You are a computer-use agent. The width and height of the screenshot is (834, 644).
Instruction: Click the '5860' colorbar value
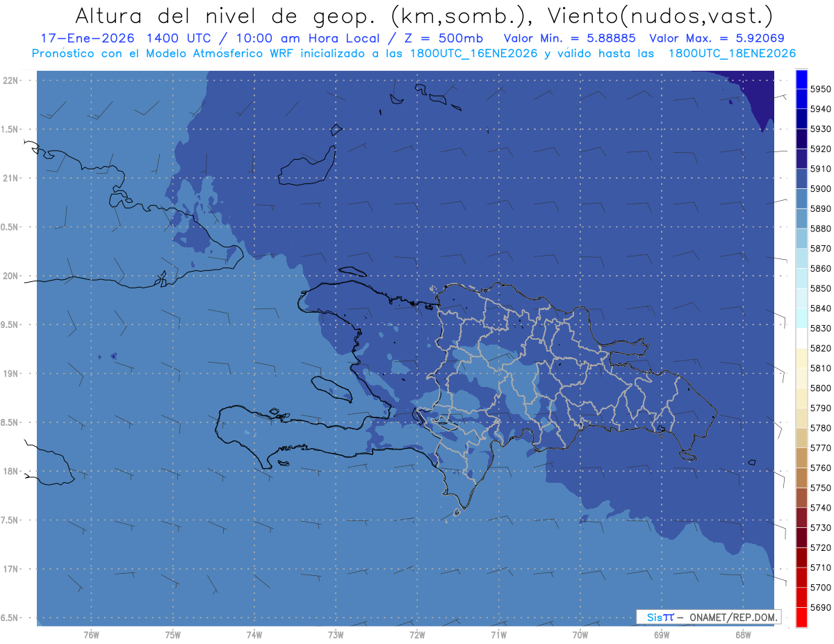[x=821, y=268]
